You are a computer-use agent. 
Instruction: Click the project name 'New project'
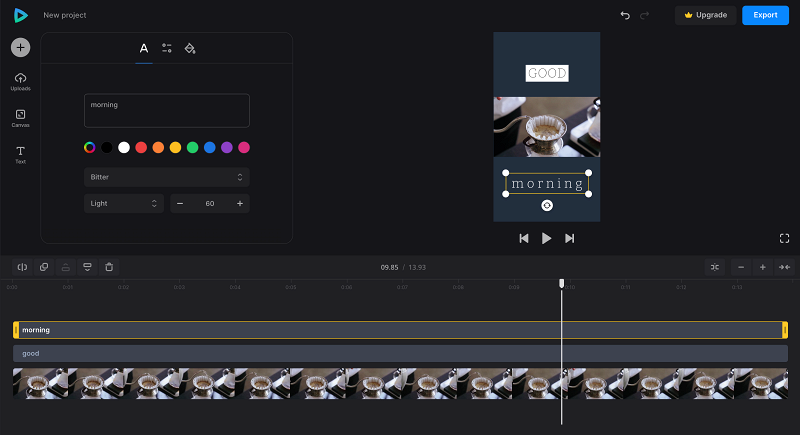[x=65, y=15]
